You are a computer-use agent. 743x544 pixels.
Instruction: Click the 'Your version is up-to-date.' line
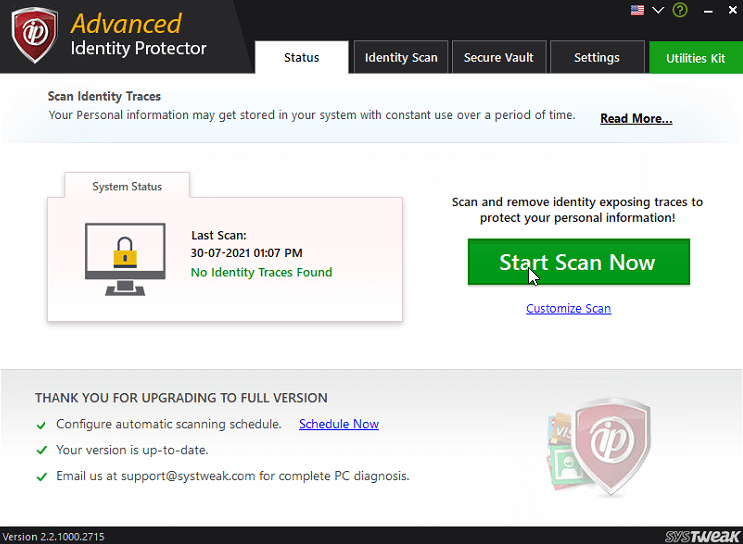click(x=132, y=450)
